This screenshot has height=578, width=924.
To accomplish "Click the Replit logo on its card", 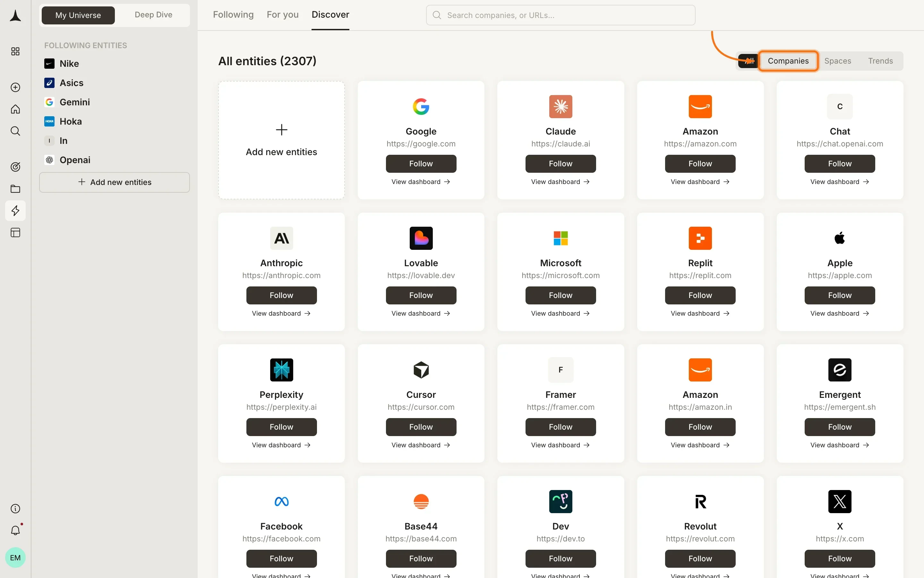I will [700, 238].
